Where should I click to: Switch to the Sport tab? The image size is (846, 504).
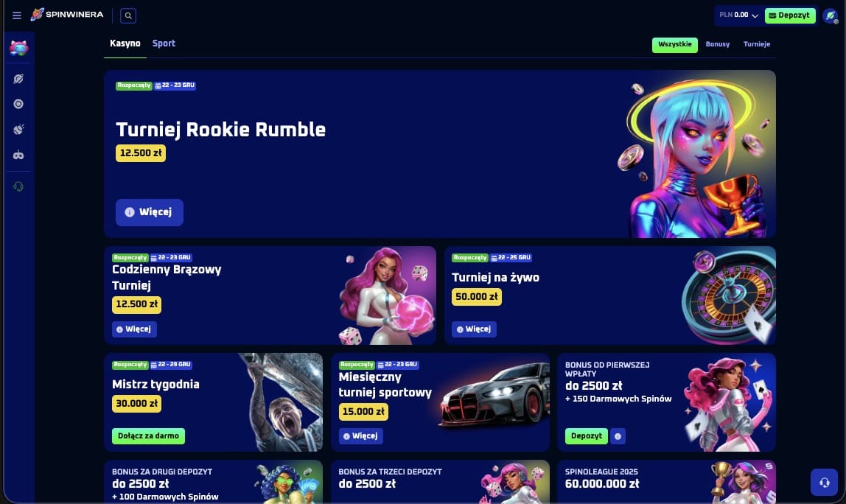[x=164, y=43]
